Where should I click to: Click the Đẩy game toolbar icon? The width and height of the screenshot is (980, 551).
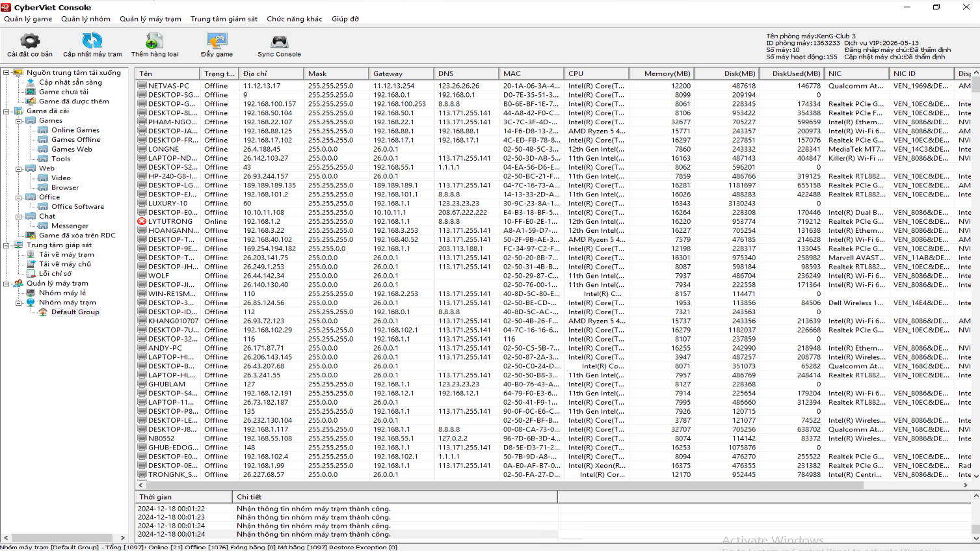click(x=217, y=42)
